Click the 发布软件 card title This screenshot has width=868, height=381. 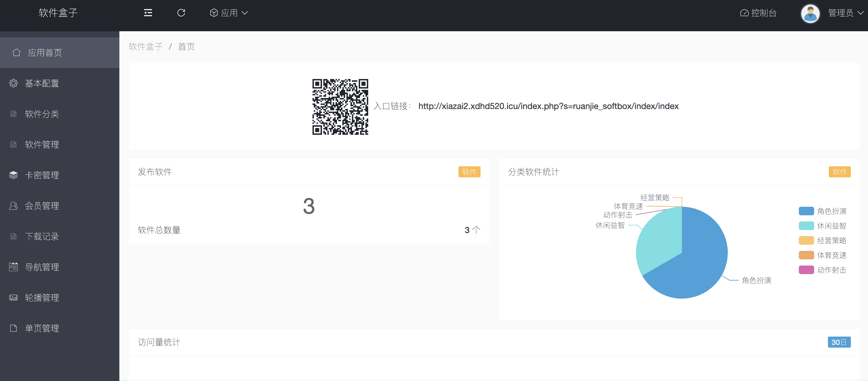click(155, 172)
